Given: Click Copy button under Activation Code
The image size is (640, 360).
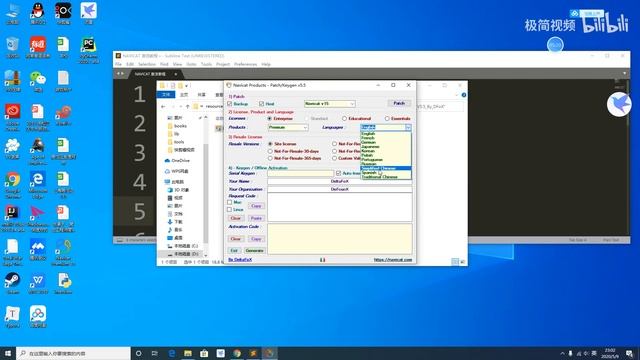Looking at the screenshot, I should [x=256, y=239].
